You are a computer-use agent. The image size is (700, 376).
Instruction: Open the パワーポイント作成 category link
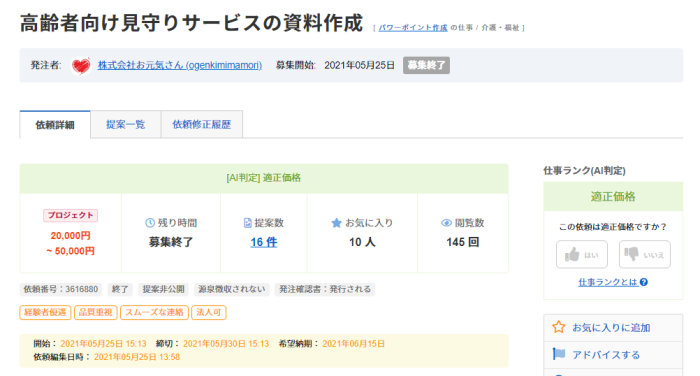pos(413,28)
